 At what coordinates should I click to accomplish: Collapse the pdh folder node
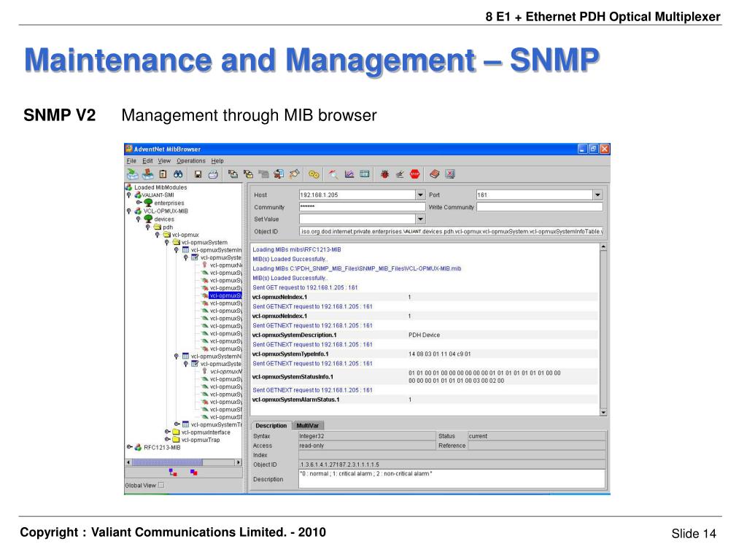147,227
